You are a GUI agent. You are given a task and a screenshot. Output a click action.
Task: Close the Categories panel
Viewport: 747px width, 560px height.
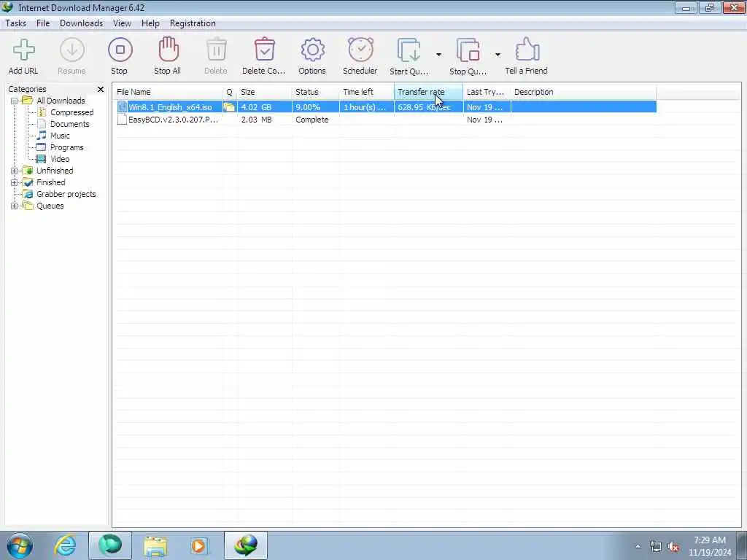[101, 89]
